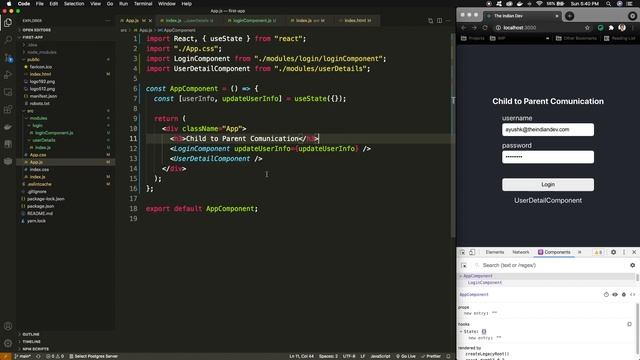Open the Selection menu
Image resolution: width=640 pixels, height=360 pixels.
click(x=74, y=4)
